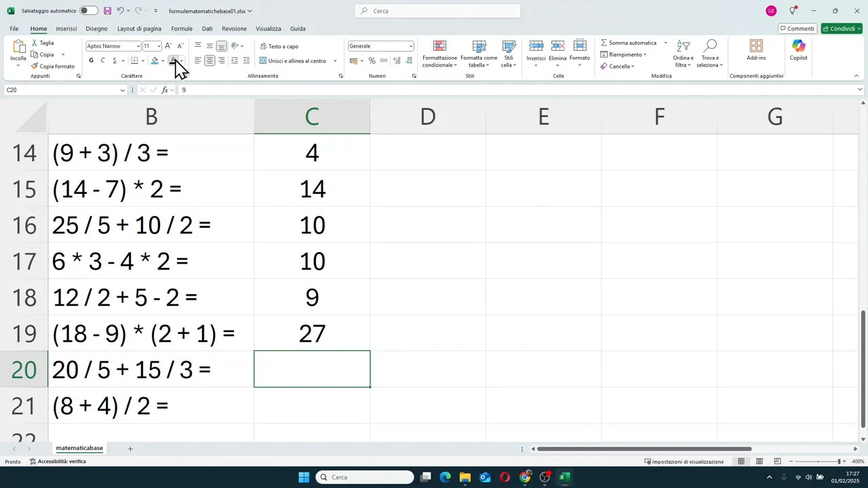Click the accounting number format icon
The height and width of the screenshot is (488, 868).
click(x=353, y=61)
